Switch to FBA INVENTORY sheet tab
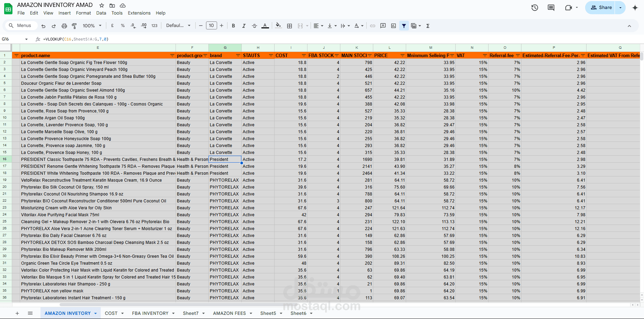 point(153,313)
